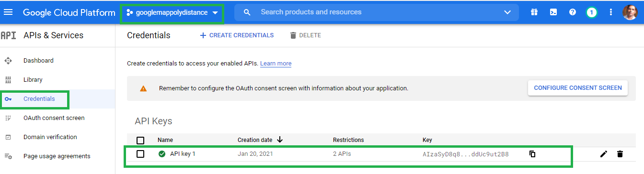Expand the search bar dropdown chevron
The image size is (644, 174).
(508, 12)
